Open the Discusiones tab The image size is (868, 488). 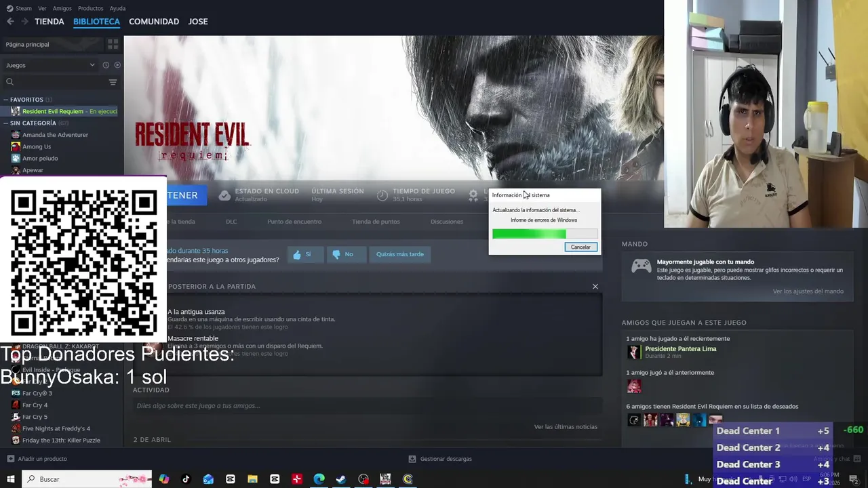(447, 222)
